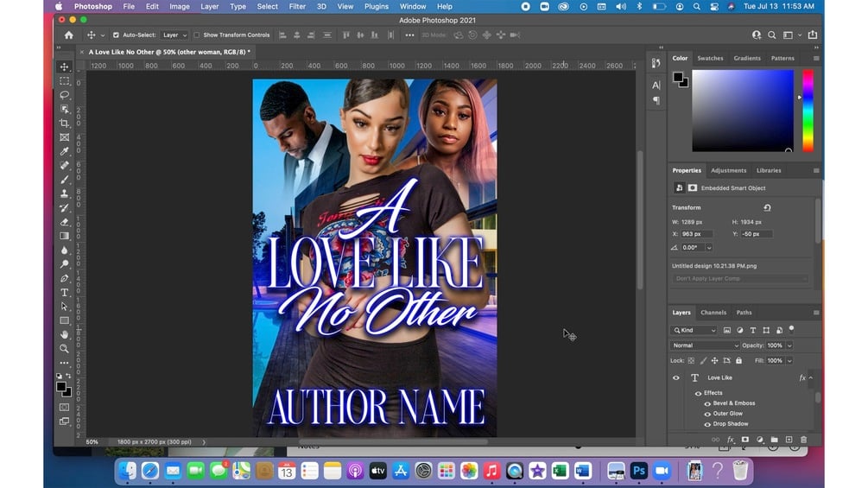
Task: Select the Eyedropper tool
Action: [64, 151]
